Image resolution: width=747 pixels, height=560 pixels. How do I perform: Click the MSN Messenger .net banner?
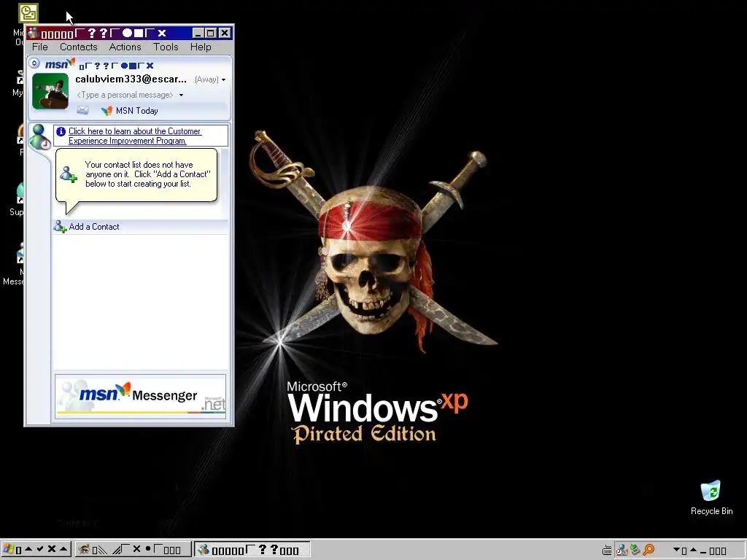(x=141, y=397)
